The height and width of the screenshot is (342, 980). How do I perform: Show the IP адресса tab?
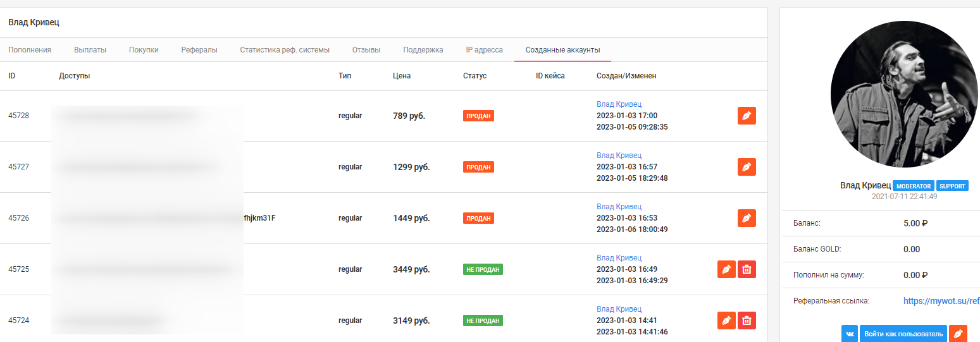(x=484, y=50)
